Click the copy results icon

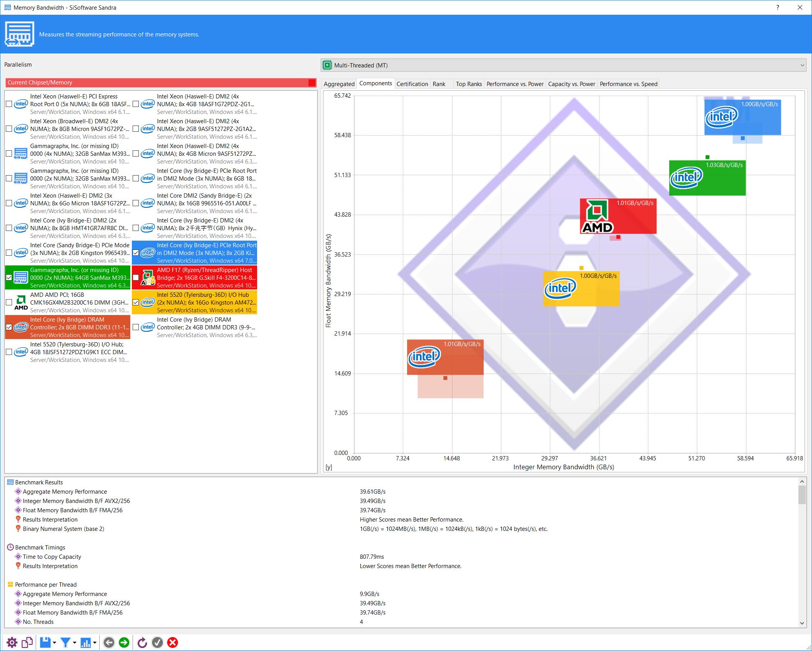pyautogui.click(x=27, y=642)
